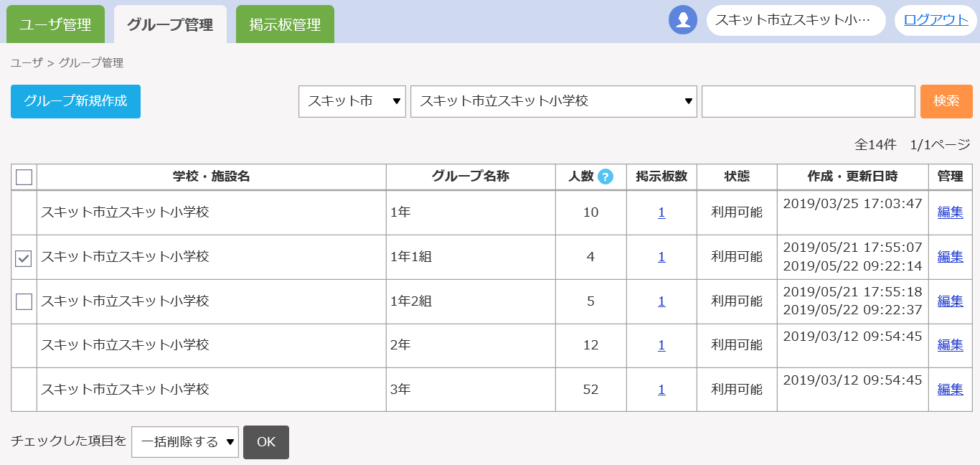Select the グループ管理 tab

tap(170, 24)
